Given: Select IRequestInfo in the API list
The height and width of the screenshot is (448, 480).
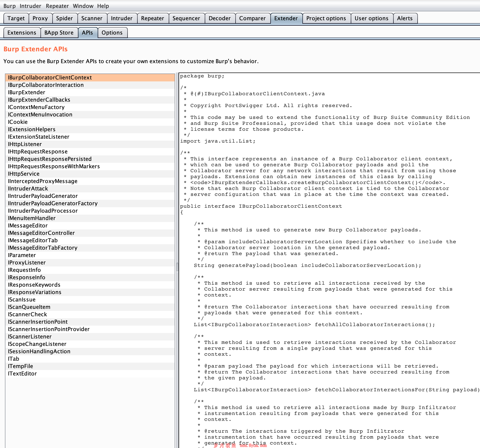Looking at the screenshot, I should click(x=90, y=270).
